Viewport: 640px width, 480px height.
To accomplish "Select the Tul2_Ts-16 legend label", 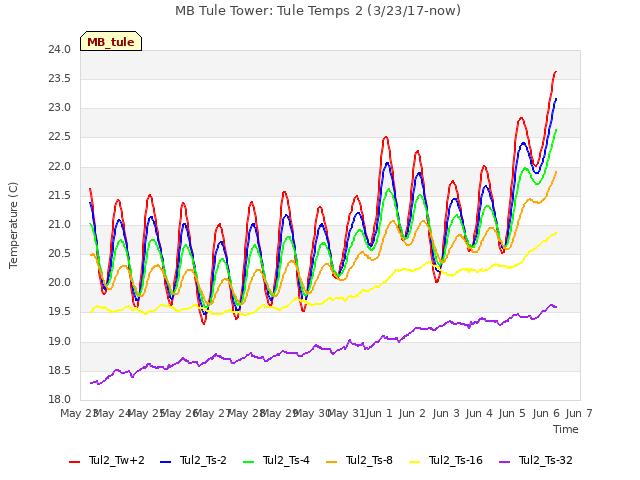I will click(x=456, y=460).
